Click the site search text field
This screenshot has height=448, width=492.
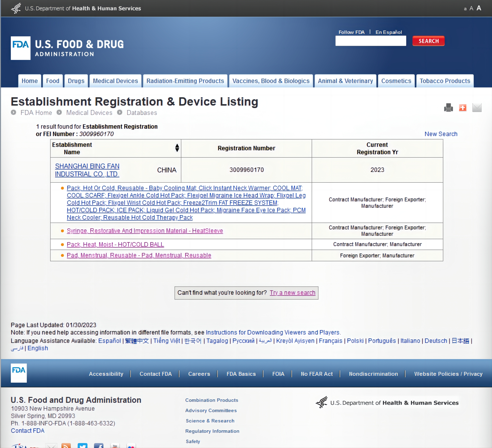[370, 41]
